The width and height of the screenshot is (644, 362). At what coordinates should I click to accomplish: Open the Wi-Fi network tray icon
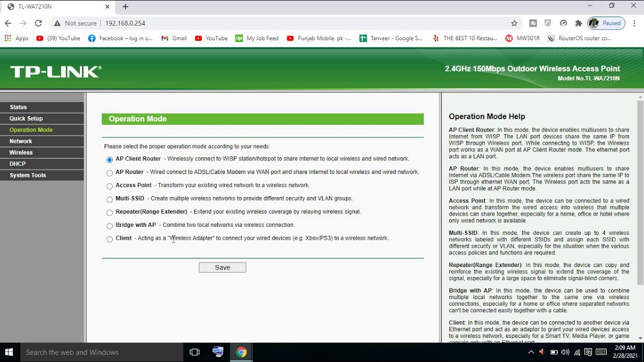[x=577, y=352]
